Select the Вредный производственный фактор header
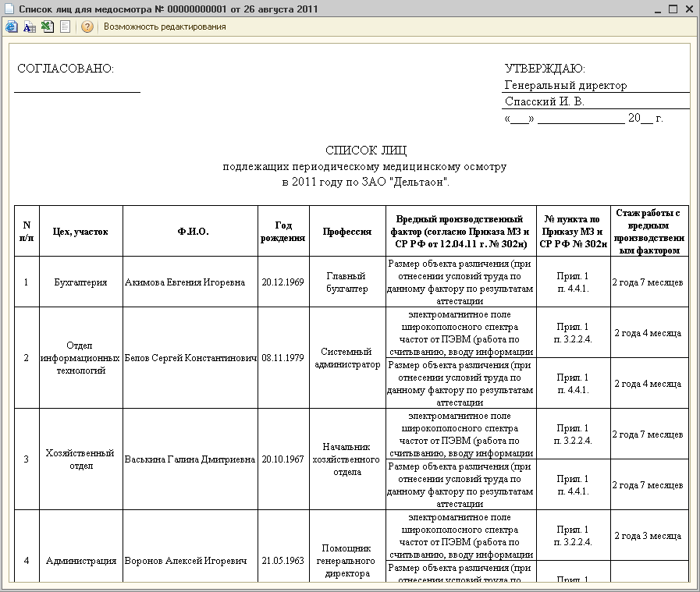 pos(460,231)
